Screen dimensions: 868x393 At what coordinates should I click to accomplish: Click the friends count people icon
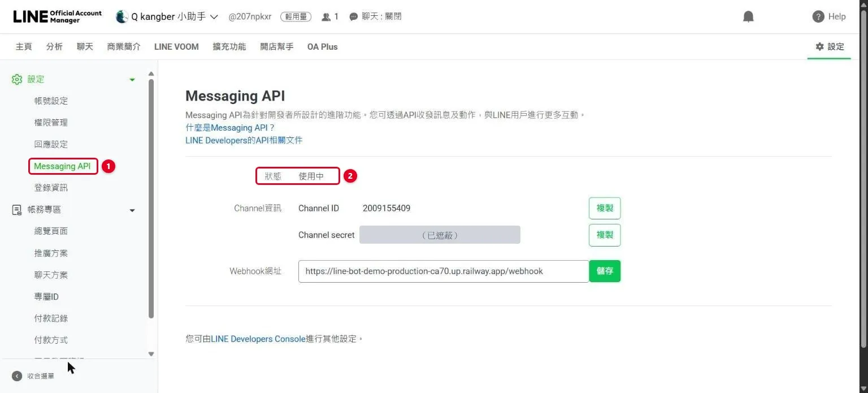(x=326, y=17)
